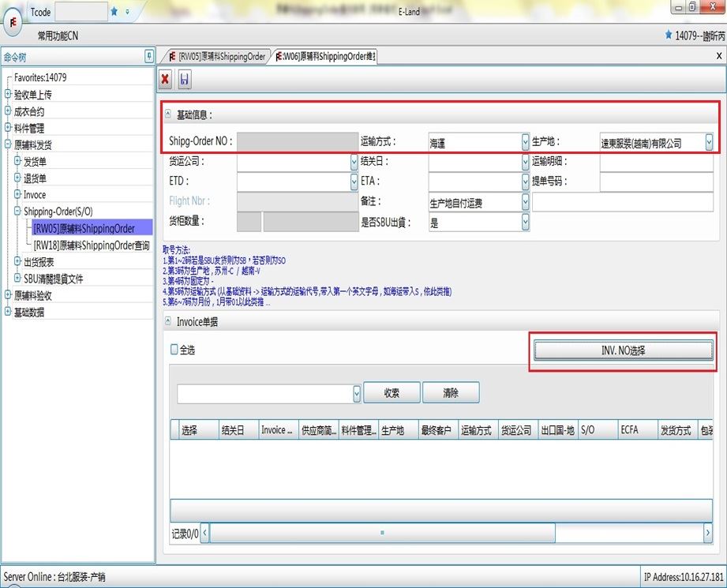Click the INV. NO选择 button
Viewport: 727px width, 588px height.
623,350
